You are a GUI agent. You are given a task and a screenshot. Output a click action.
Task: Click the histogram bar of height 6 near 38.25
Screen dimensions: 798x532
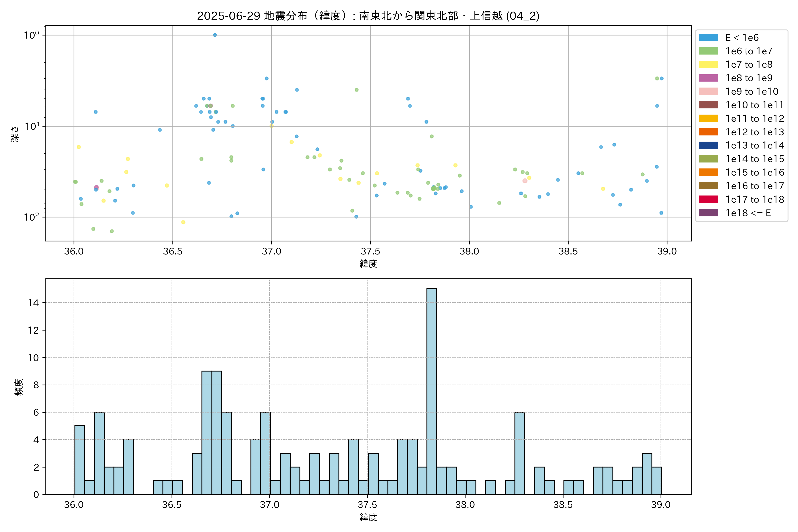pos(519,453)
